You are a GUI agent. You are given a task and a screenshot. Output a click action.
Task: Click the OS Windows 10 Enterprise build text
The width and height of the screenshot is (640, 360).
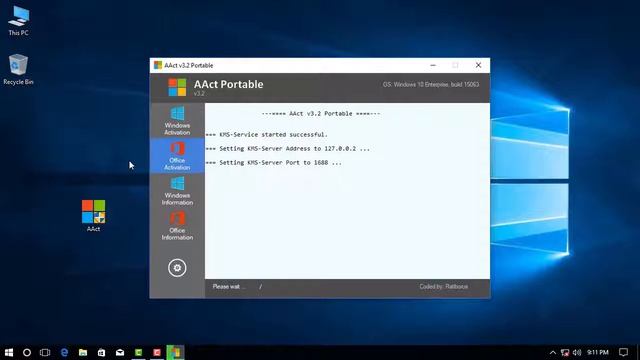[431, 84]
